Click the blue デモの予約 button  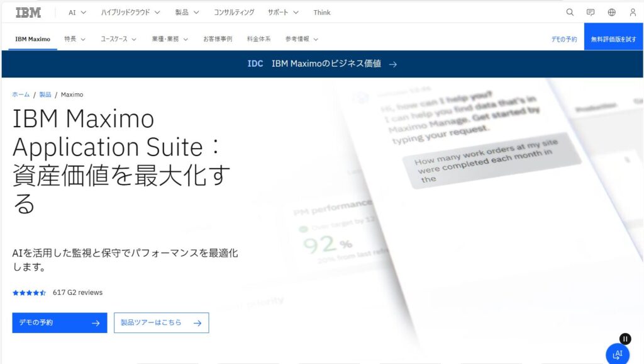coord(60,323)
